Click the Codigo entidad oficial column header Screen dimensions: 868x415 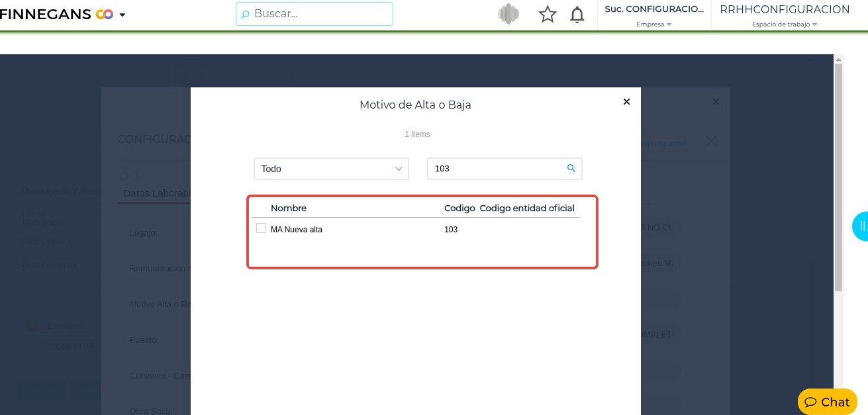[x=527, y=208]
